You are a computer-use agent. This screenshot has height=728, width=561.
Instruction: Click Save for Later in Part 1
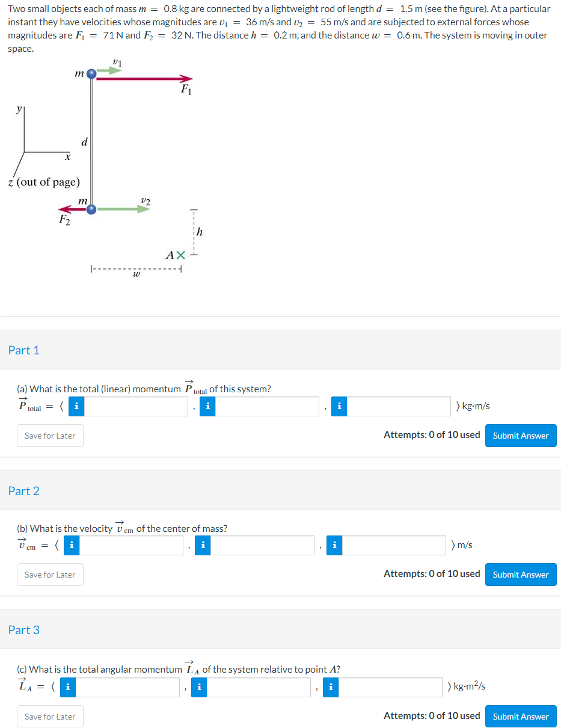pos(49,435)
